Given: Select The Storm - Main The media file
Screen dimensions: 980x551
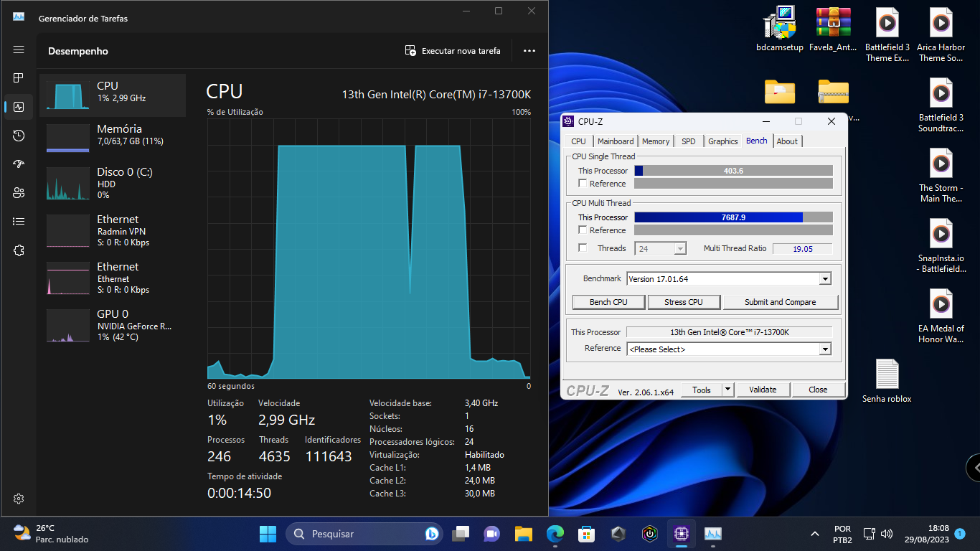Looking at the screenshot, I should point(941,176).
